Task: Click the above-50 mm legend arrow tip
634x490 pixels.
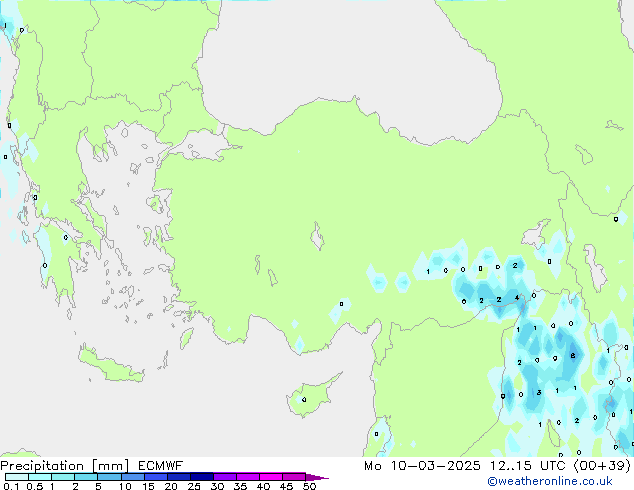Action: coord(317,478)
